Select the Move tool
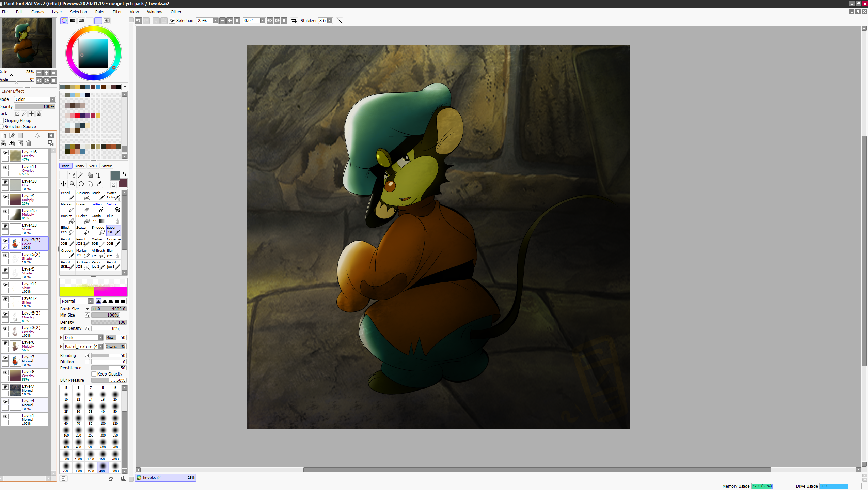 click(x=63, y=184)
